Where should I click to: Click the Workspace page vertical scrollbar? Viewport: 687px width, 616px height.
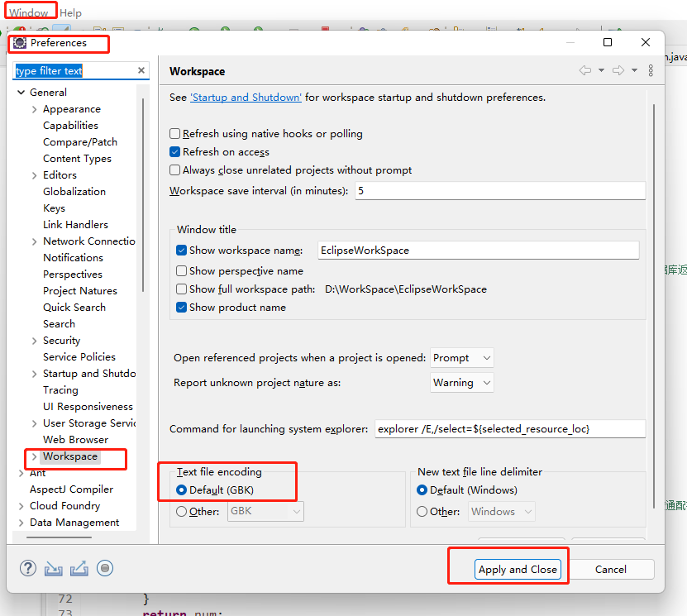tap(654, 307)
